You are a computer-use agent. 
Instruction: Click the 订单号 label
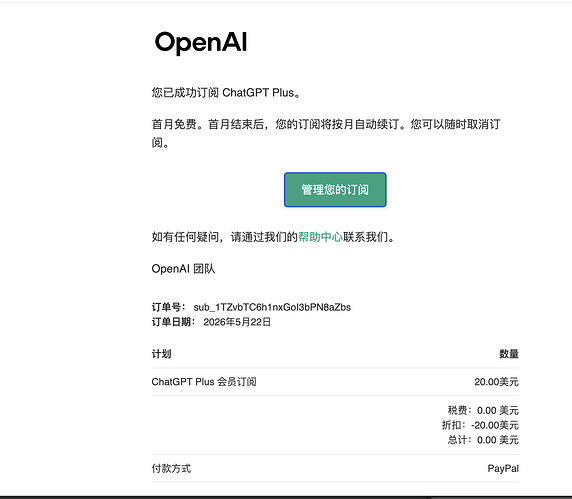click(169, 307)
